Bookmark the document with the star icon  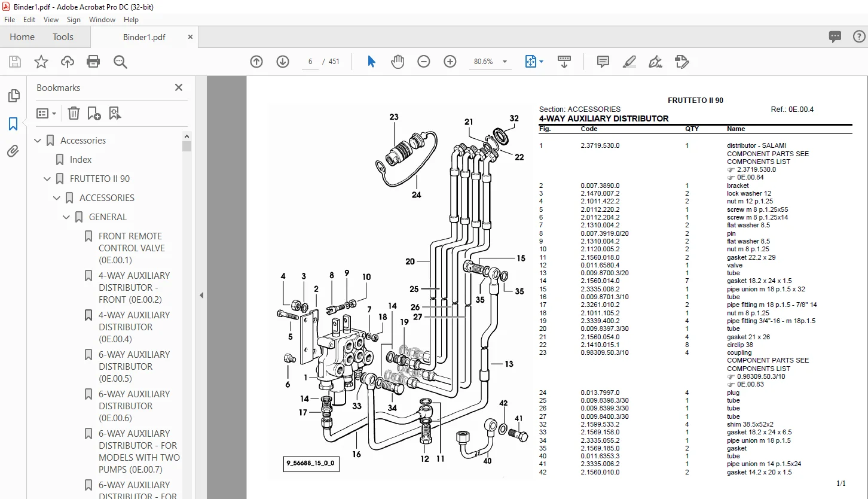coord(41,62)
